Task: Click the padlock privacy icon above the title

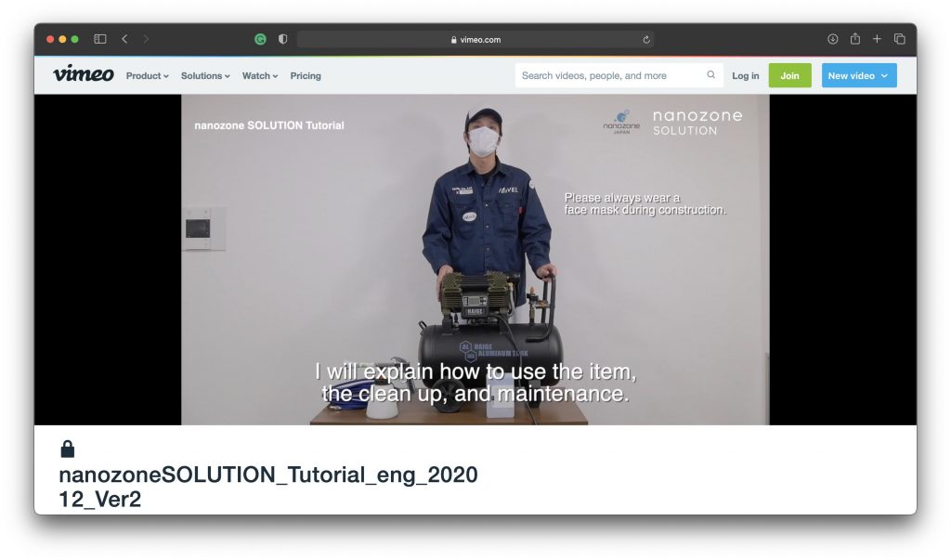Action: click(67, 449)
